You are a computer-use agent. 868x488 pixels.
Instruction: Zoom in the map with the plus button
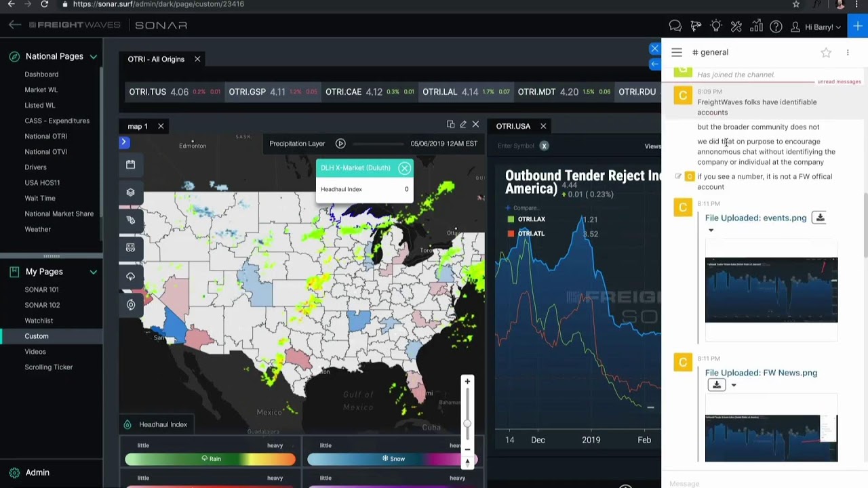tap(467, 382)
